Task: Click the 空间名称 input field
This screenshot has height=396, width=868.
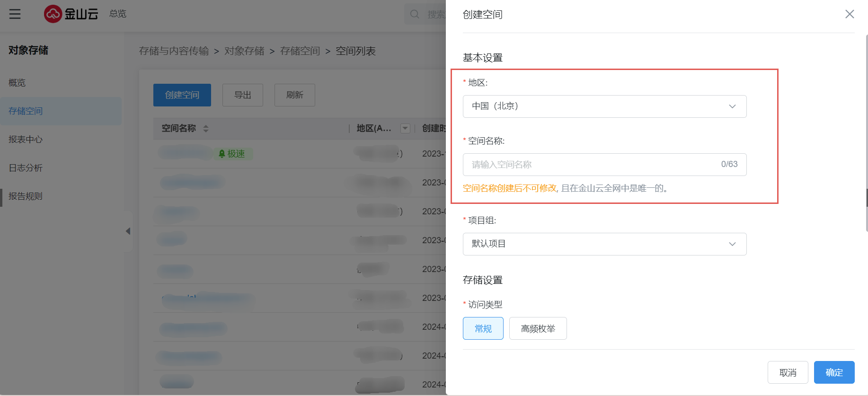Action: tap(605, 165)
